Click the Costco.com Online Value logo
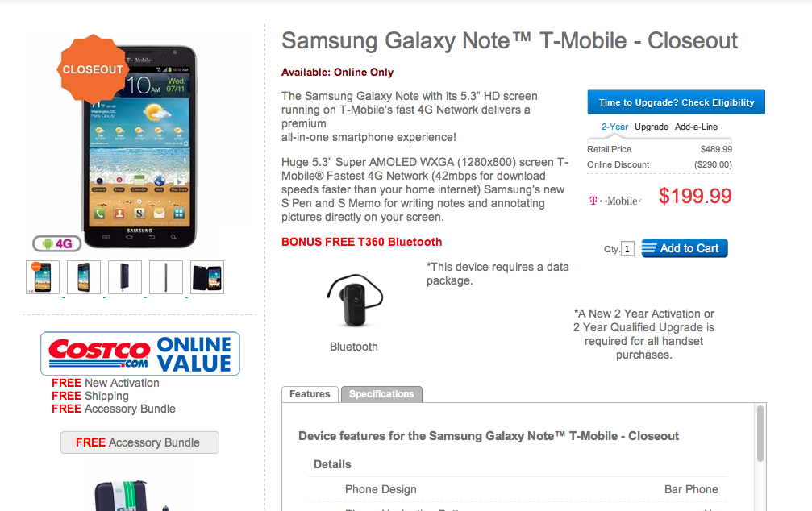The width and height of the screenshot is (812, 511). [x=140, y=353]
